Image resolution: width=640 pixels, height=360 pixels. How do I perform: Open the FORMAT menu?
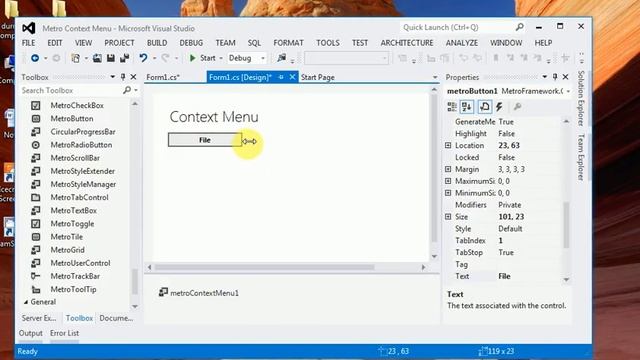289,43
